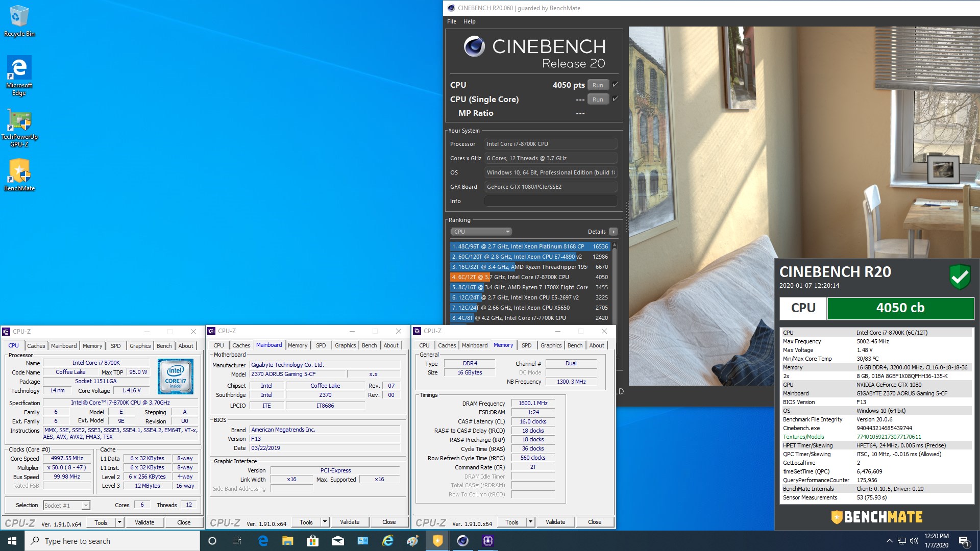Click taskbar search box
Viewport: 980px width, 551px height.
tap(112, 541)
